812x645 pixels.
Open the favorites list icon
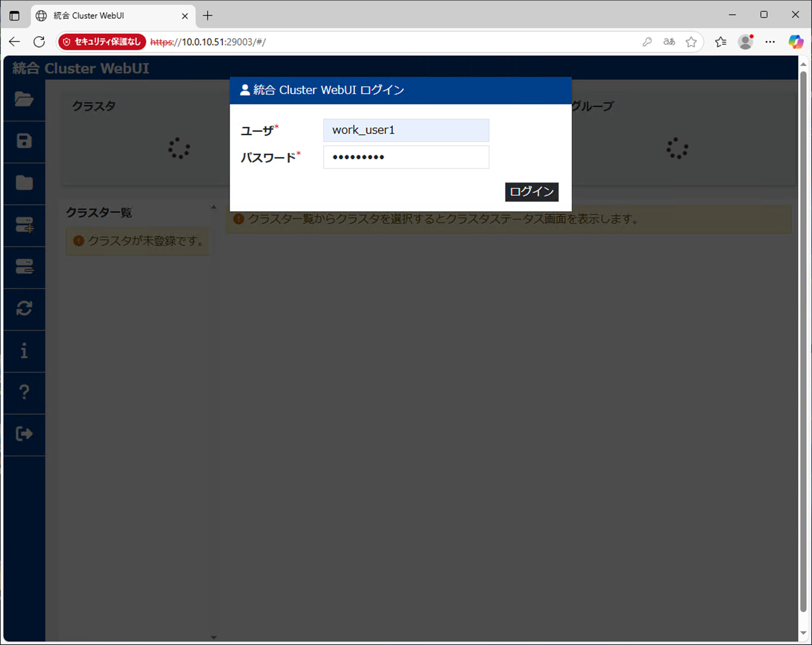click(721, 42)
